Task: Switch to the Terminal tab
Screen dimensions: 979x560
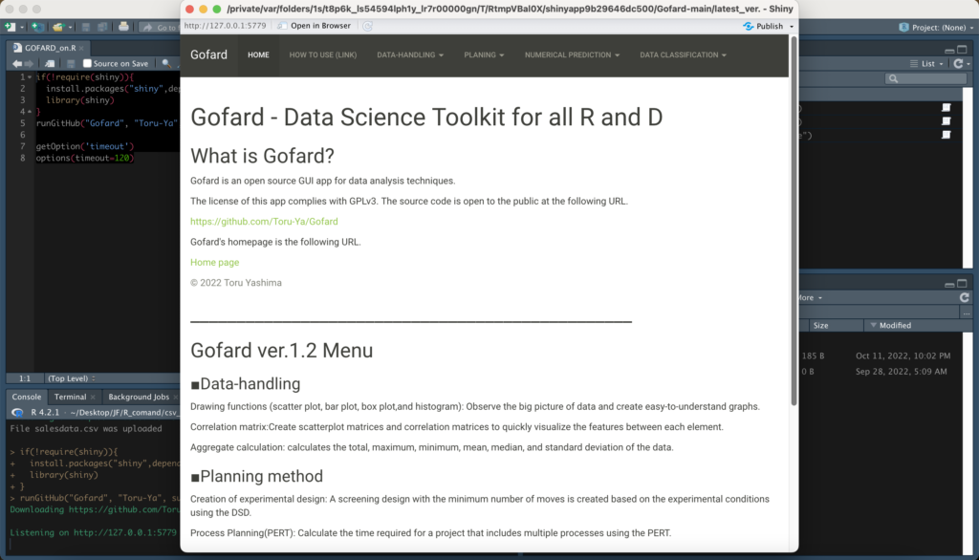Action: coord(70,397)
